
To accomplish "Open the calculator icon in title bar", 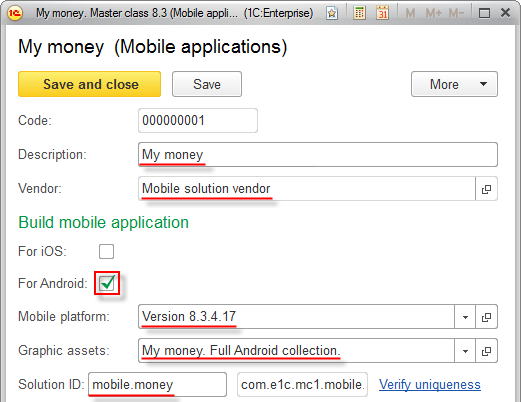I will (x=359, y=13).
